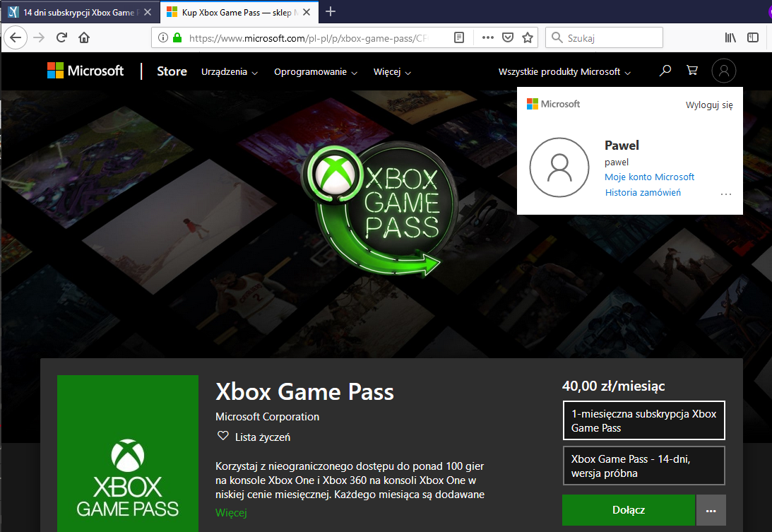
Task: Select the 'Kup Xbox Game Pass' tab
Action: coord(239,12)
